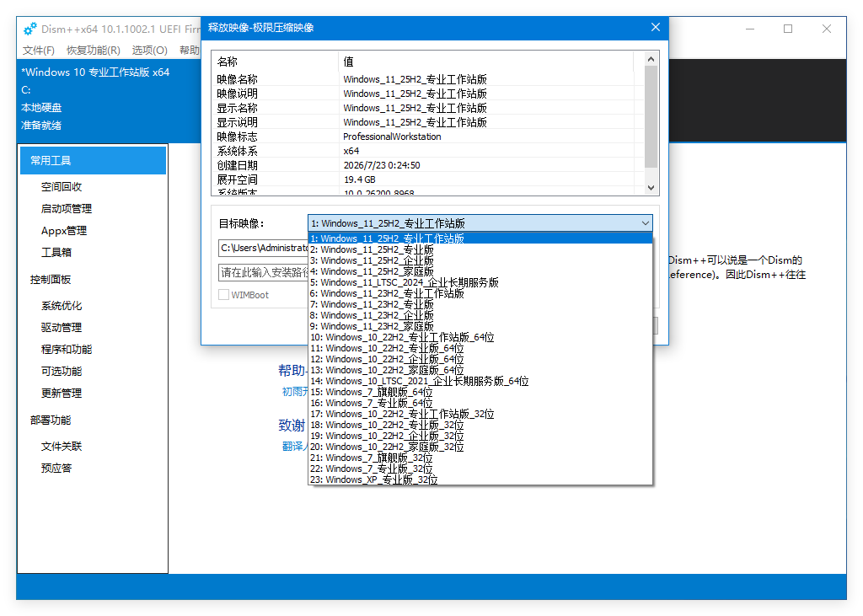Image resolution: width=863 pixels, height=616 pixels.
Task: Close the 释放映像 dialog
Action: coord(655,27)
